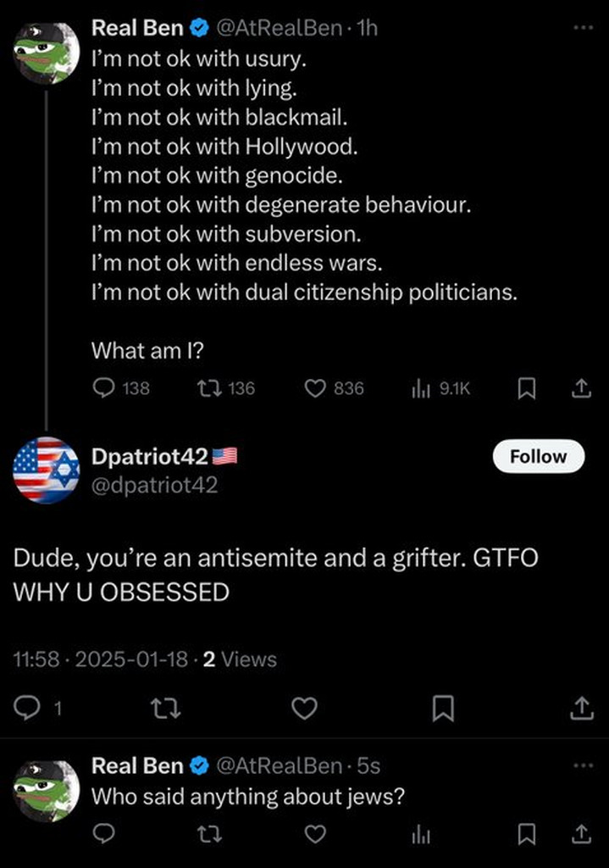Open Real Ben's avatar on first post
Image resolution: width=609 pixels, height=868 pixels.
[46, 53]
